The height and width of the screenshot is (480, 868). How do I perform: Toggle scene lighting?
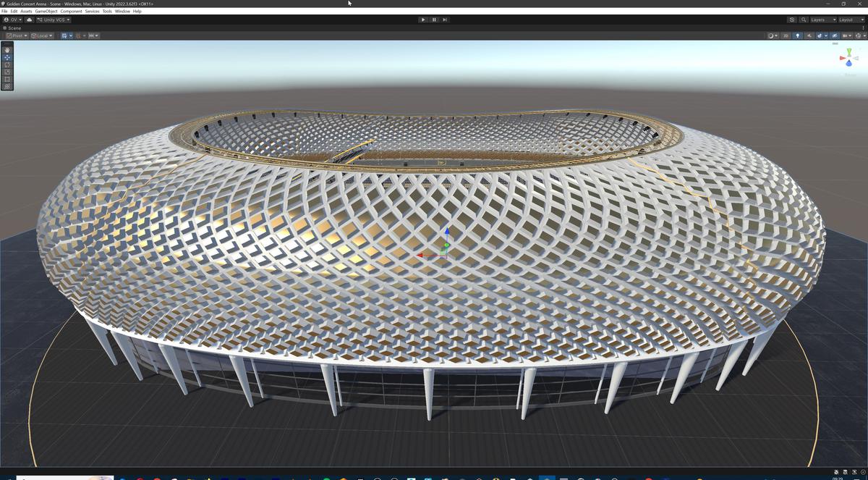(x=798, y=35)
